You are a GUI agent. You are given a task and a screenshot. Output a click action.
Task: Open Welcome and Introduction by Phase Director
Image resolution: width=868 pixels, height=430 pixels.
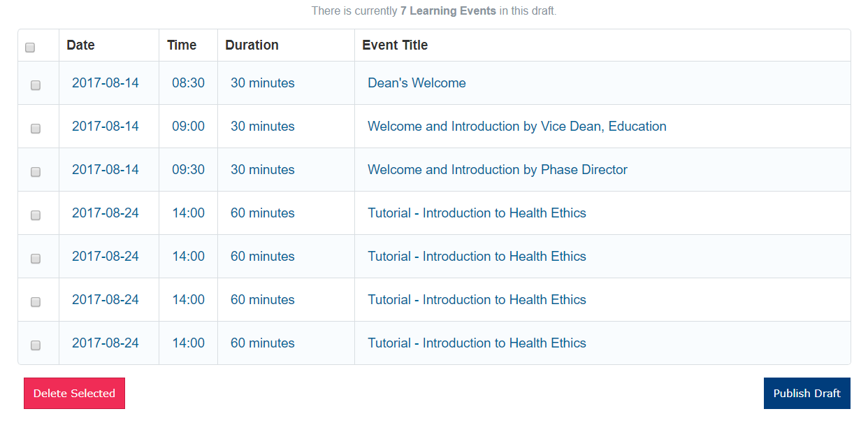(x=498, y=170)
